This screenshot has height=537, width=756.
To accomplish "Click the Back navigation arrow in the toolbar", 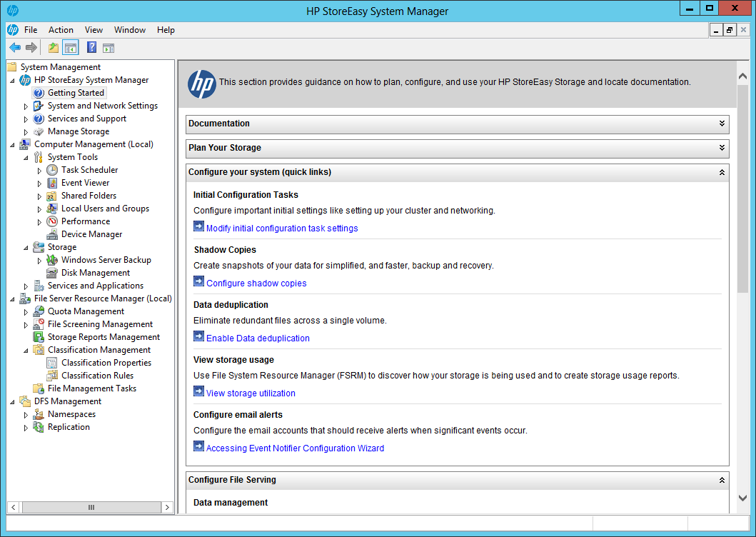I will (14, 47).
